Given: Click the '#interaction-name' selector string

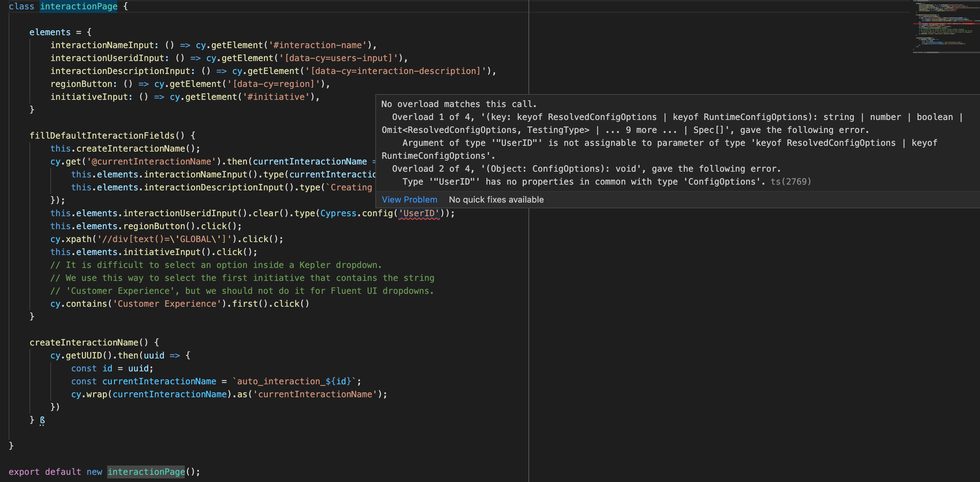Looking at the screenshot, I should click(x=317, y=45).
